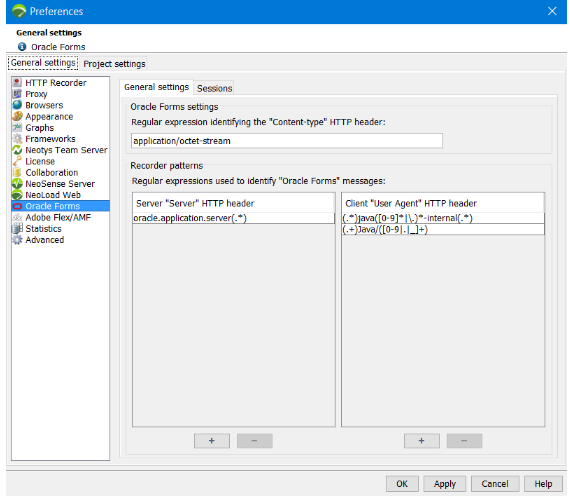This screenshot has width=570, height=499.
Task: Open Appearance settings entry
Action: pos(49,117)
